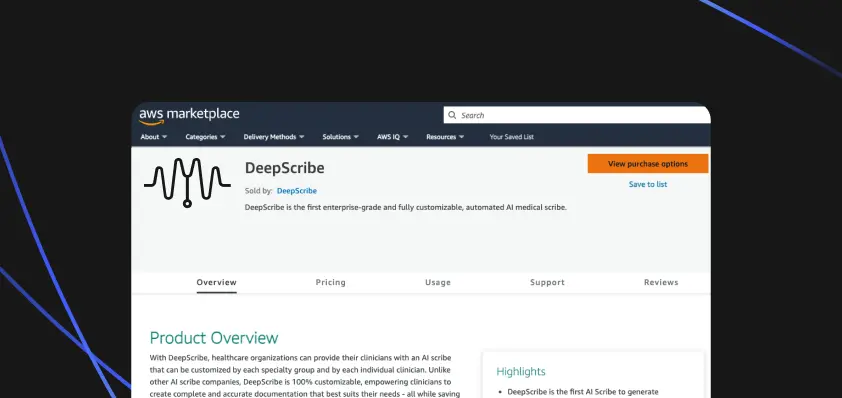The width and height of the screenshot is (842, 398).
Task: Open the Reviews tab
Action: click(x=661, y=283)
